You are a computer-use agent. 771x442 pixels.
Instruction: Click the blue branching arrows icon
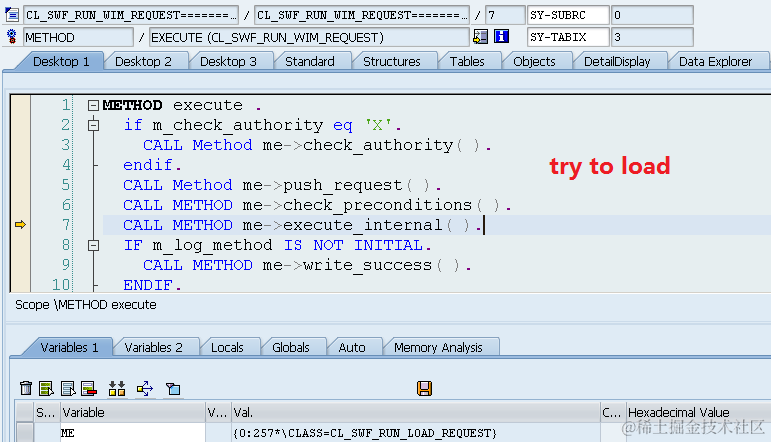tap(145, 388)
